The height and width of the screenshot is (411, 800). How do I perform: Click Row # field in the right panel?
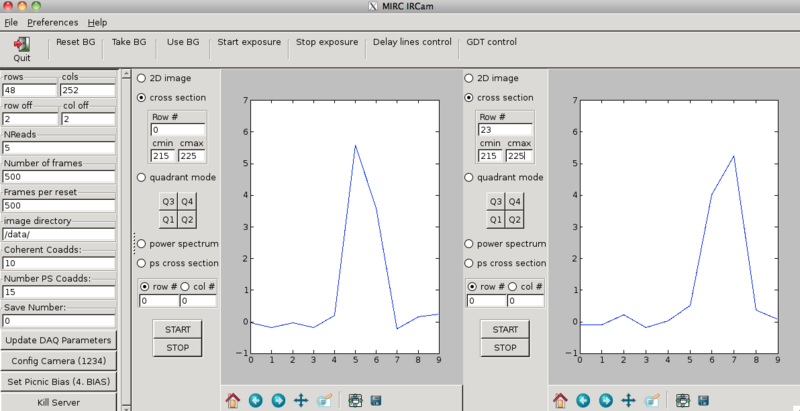click(x=505, y=130)
